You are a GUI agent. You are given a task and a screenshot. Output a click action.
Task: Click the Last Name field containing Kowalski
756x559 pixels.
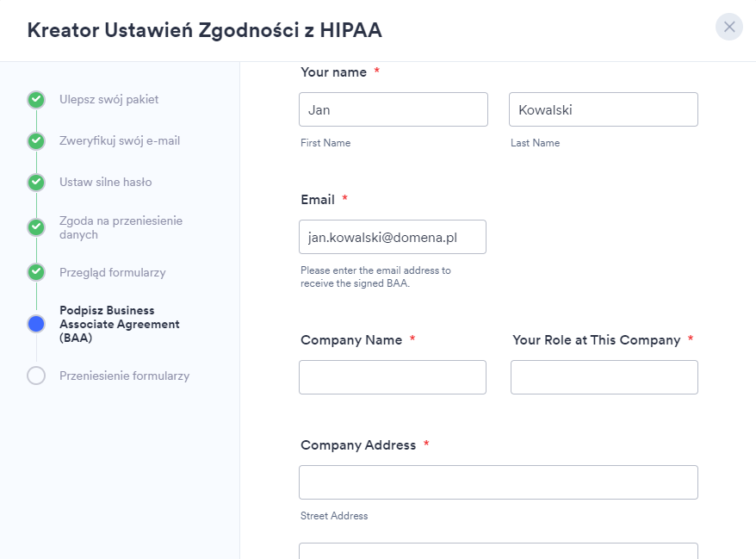click(x=603, y=109)
